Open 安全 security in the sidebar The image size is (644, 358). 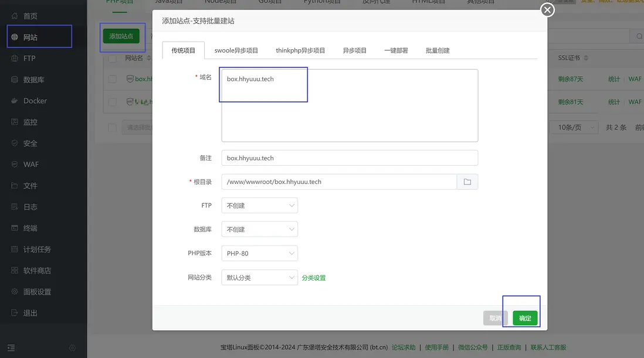click(x=29, y=143)
